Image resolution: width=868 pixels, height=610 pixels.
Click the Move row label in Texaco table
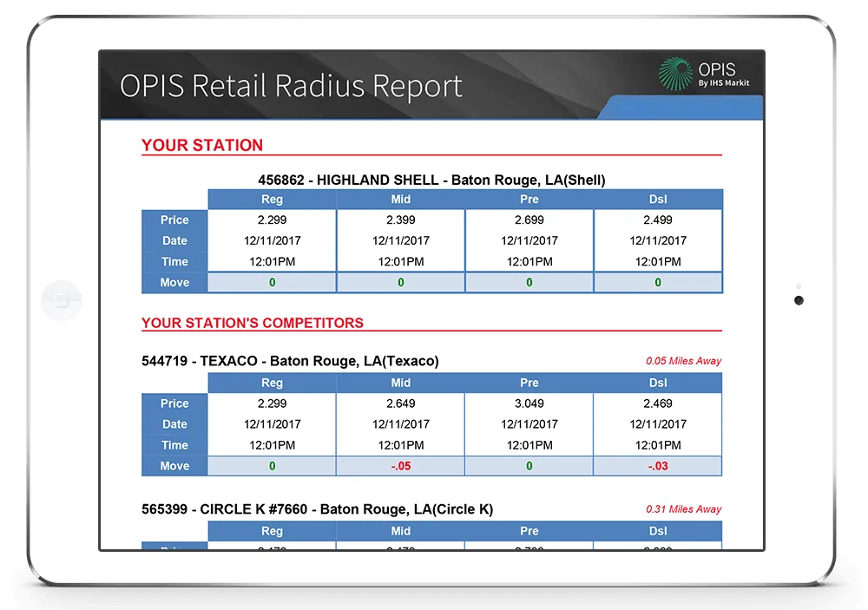tap(174, 466)
